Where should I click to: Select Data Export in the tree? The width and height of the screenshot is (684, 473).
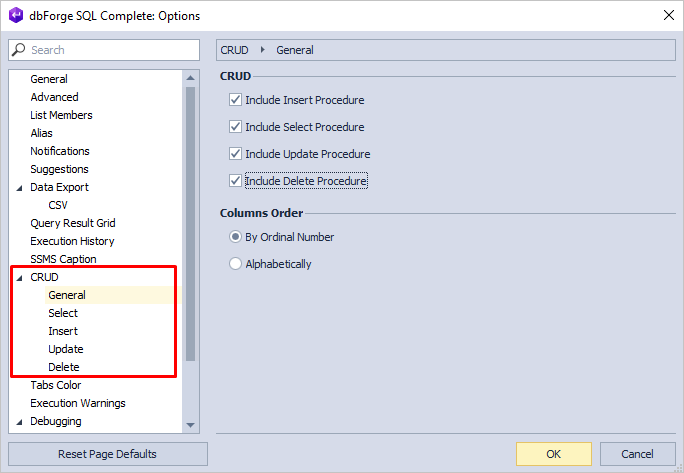click(x=59, y=187)
